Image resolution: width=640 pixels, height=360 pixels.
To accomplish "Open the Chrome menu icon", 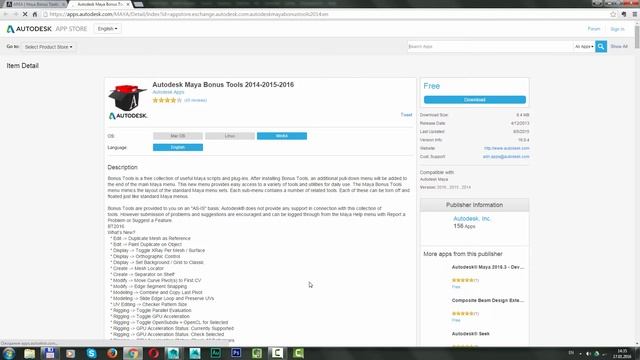I will (x=635, y=14).
